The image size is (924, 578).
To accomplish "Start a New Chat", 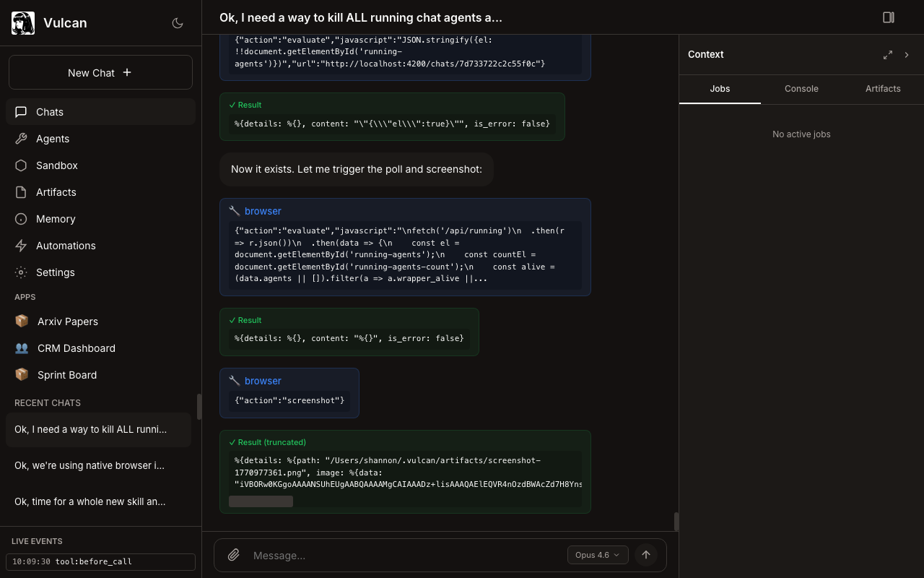I will (x=100, y=72).
